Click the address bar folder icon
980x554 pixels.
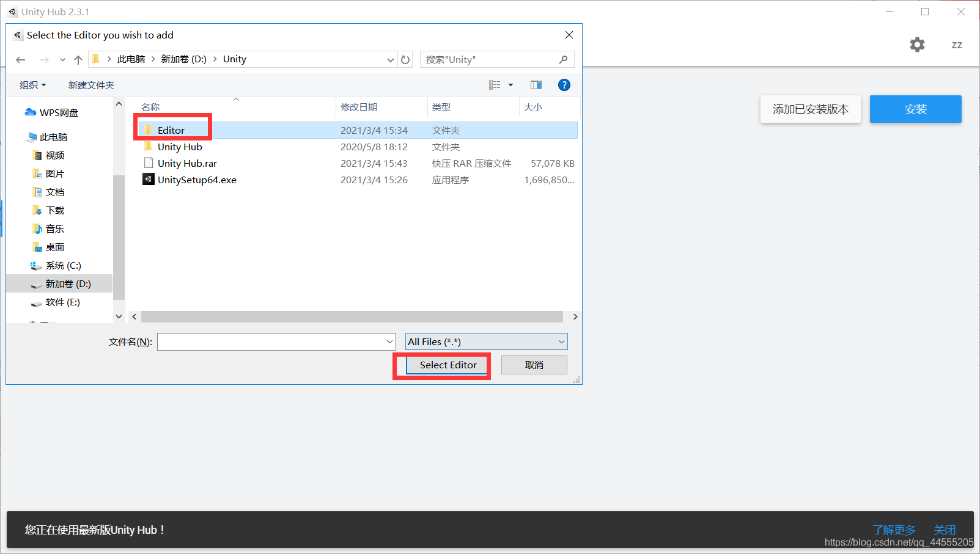coord(95,59)
